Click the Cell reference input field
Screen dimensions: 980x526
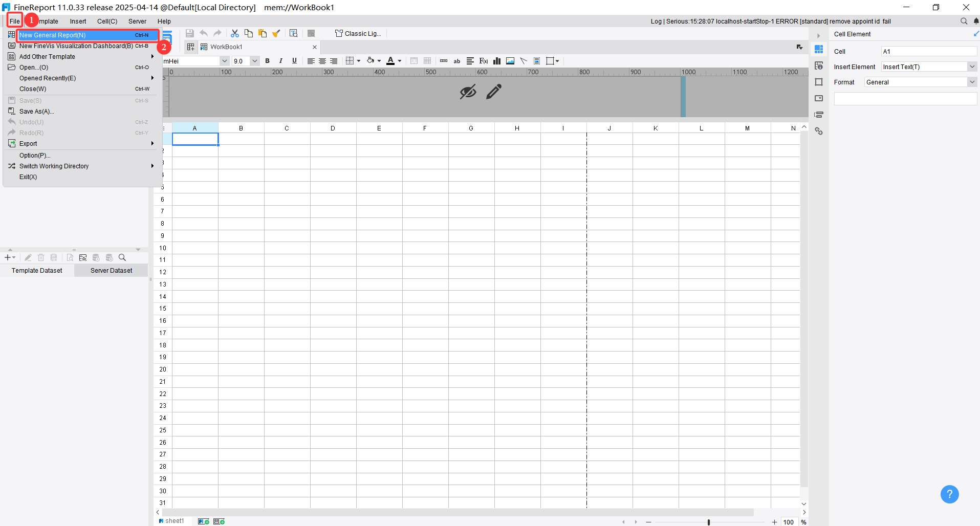pos(929,51)
